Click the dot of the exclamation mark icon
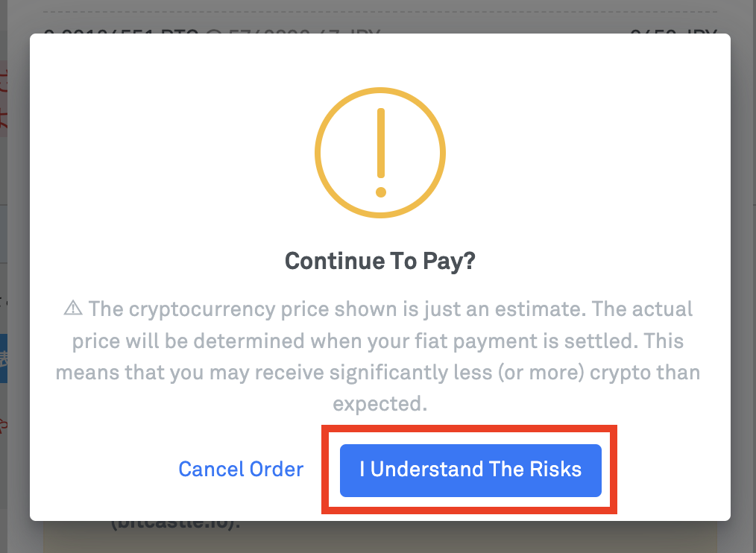Screen dimensions: 756x553 pos(381,192)
